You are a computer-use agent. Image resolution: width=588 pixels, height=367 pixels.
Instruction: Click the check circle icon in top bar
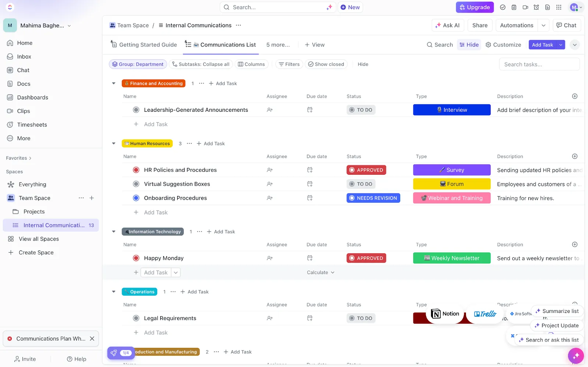(x=503, y=7)
